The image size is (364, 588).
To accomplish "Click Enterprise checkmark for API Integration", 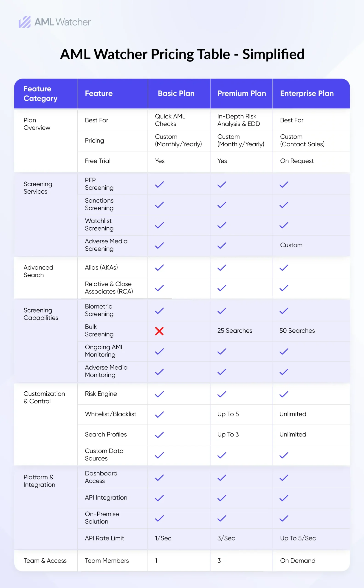I will [284, 498].
